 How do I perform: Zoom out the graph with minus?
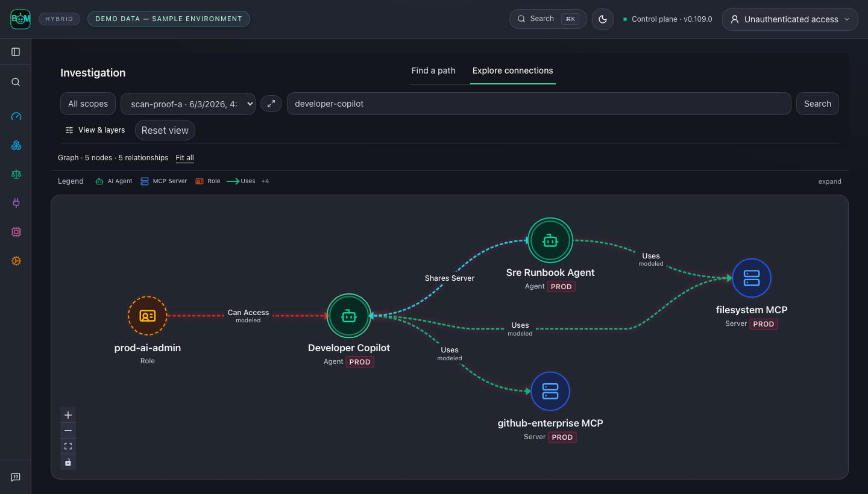point(68,431)
